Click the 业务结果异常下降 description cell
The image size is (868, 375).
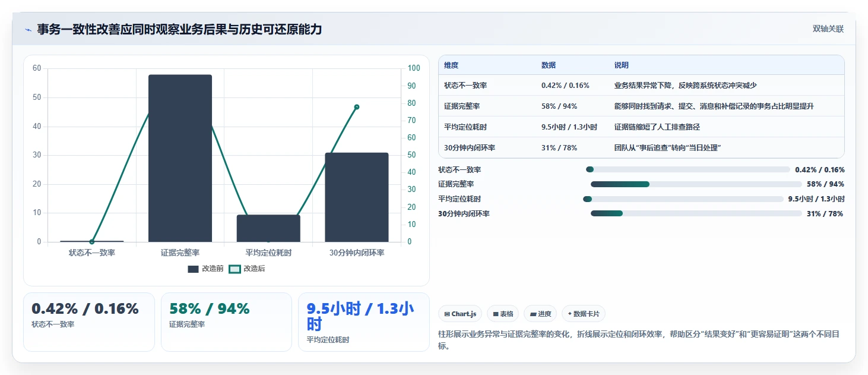[686, 86]
